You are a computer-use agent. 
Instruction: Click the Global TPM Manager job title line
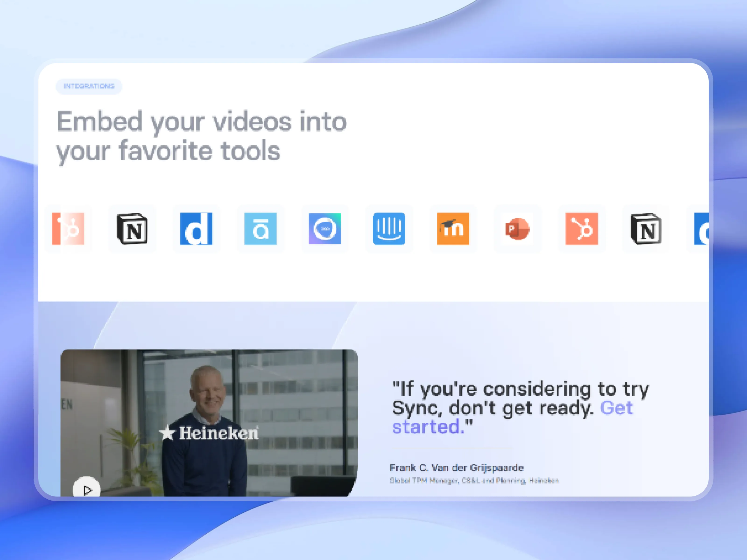[x=474, y=480]
